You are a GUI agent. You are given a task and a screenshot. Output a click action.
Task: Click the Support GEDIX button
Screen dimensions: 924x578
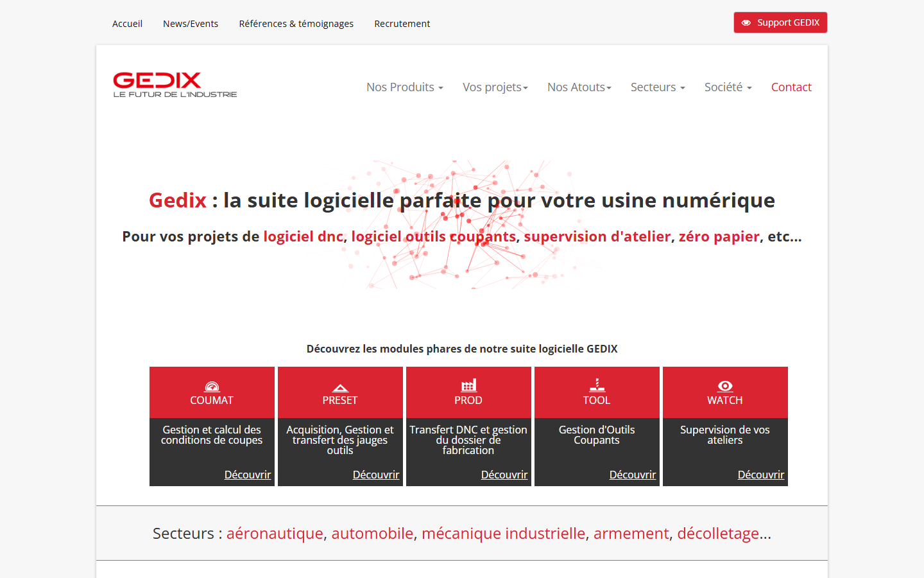(x=780, y=22)
